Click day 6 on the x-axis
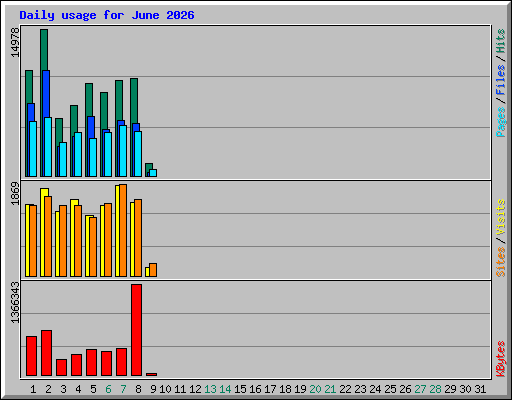 (108, 389)
